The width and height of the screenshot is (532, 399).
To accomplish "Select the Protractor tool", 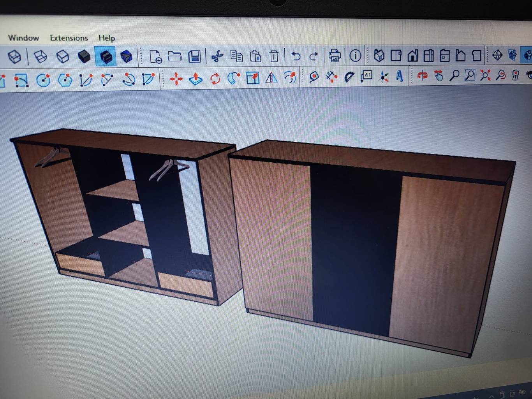I will 349,77.
